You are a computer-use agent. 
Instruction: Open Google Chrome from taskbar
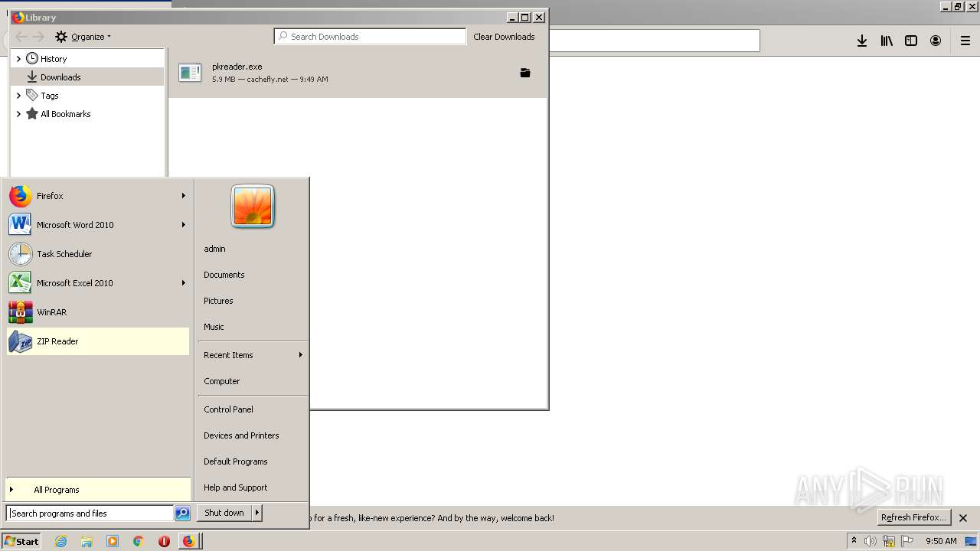pyautogui.click(x=139, y=541)
